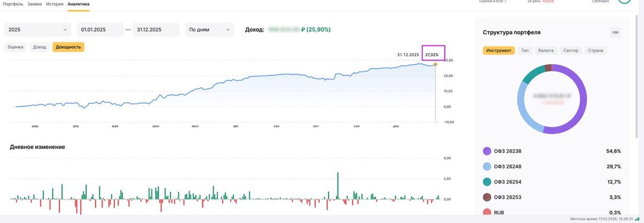Select the ОФЗ 26248 row label
This screenshot has height=223, width=644.
coord(509,167)
